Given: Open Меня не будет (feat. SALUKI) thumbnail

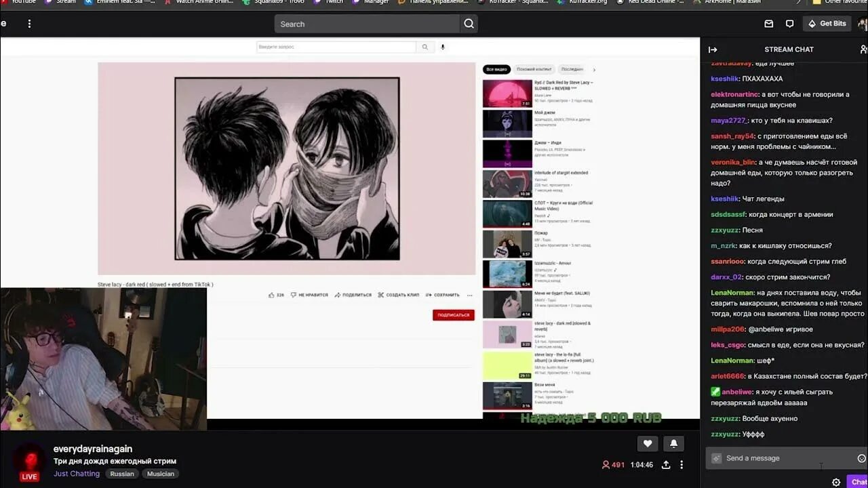Looking at the screenshot, I should pos(507,304).
